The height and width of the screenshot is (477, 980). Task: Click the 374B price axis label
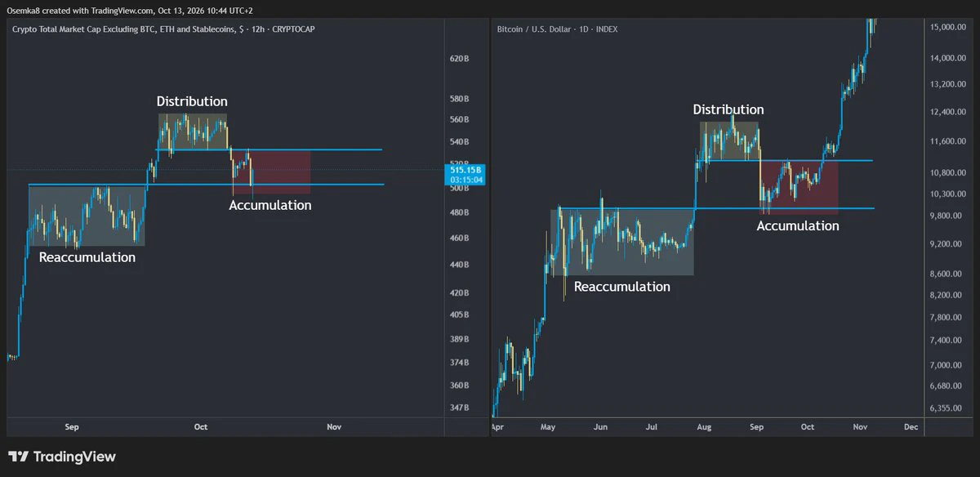[x=459, y=363]
